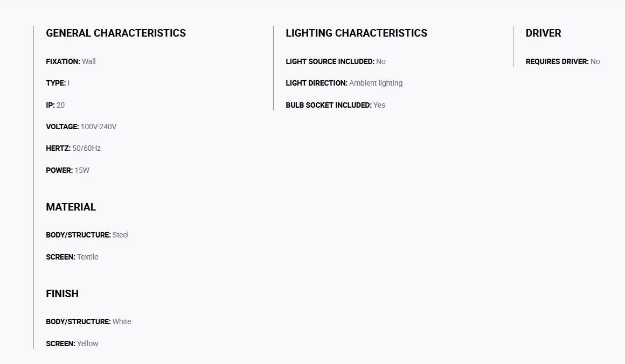
Task: Click the Bulb Socket Included Yes entry
Action: click(336, 105)
